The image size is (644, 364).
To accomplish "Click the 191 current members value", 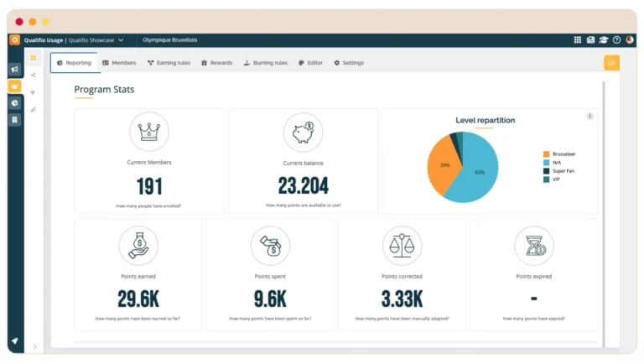I will 149,186.
